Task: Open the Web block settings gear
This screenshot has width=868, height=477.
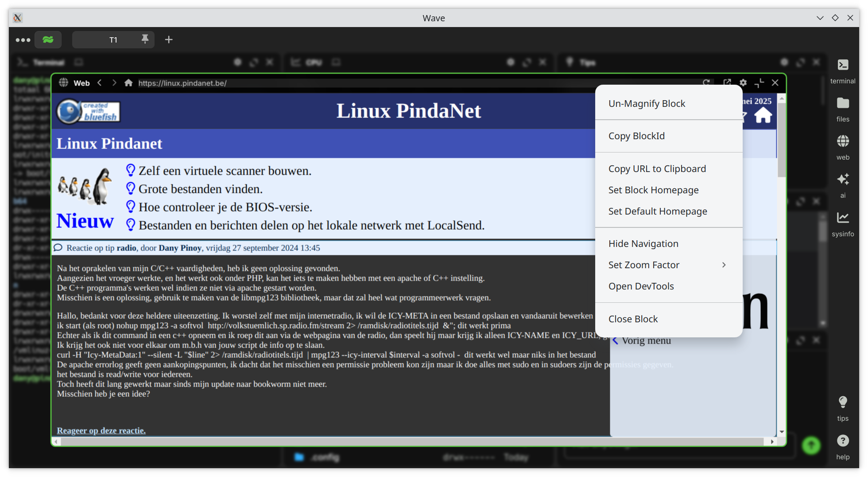Action: (743, 82)
